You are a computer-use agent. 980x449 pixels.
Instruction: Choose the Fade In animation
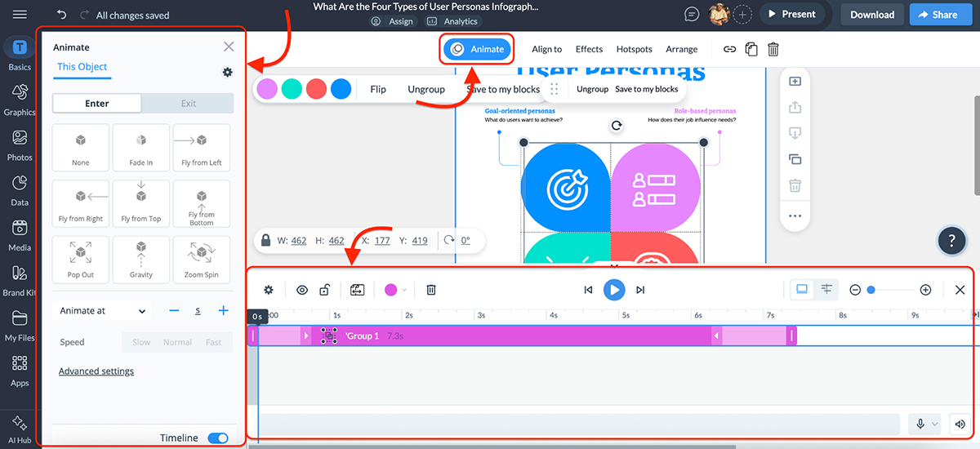click(x=141, y=148)
